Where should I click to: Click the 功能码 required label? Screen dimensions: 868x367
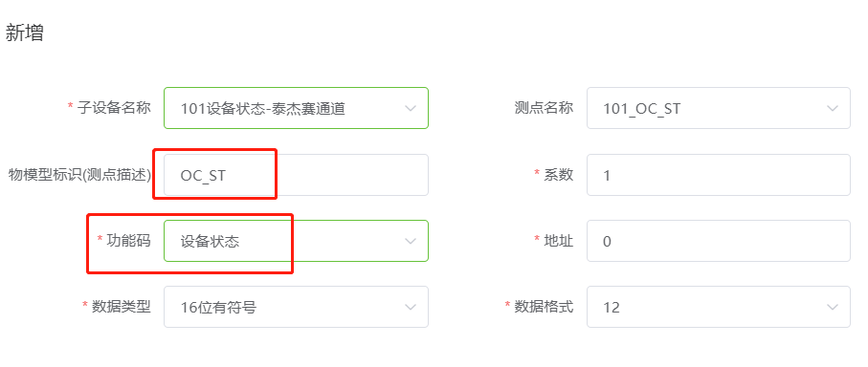(x=128, y=240)
